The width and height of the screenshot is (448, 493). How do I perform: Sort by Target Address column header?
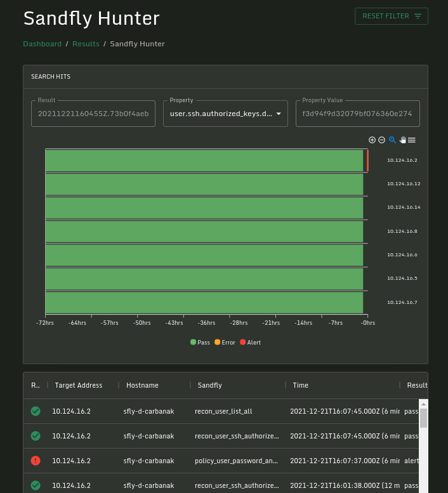click(x=79, y=385)
